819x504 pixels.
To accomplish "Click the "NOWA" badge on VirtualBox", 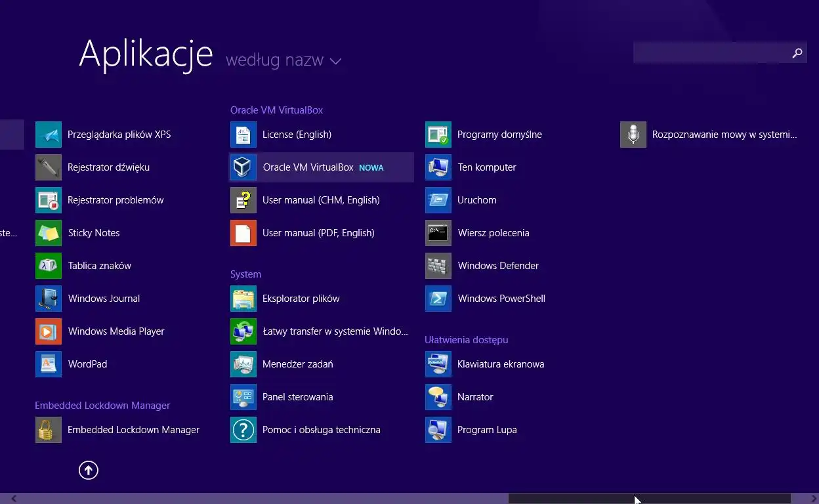I will click(x=371, y=168).
